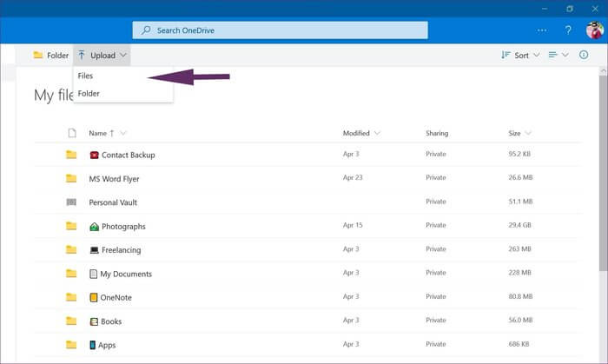Sort by the Size column header

click(x=514, y=133)
